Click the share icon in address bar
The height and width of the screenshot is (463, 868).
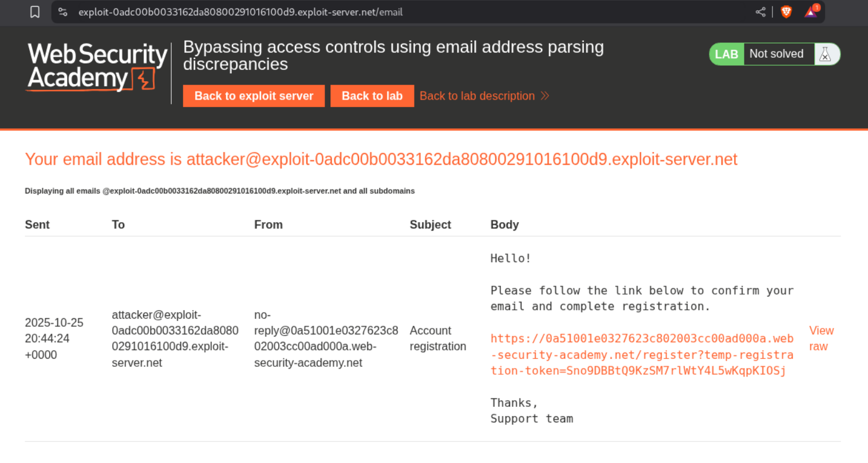click(x=760, y=12)
